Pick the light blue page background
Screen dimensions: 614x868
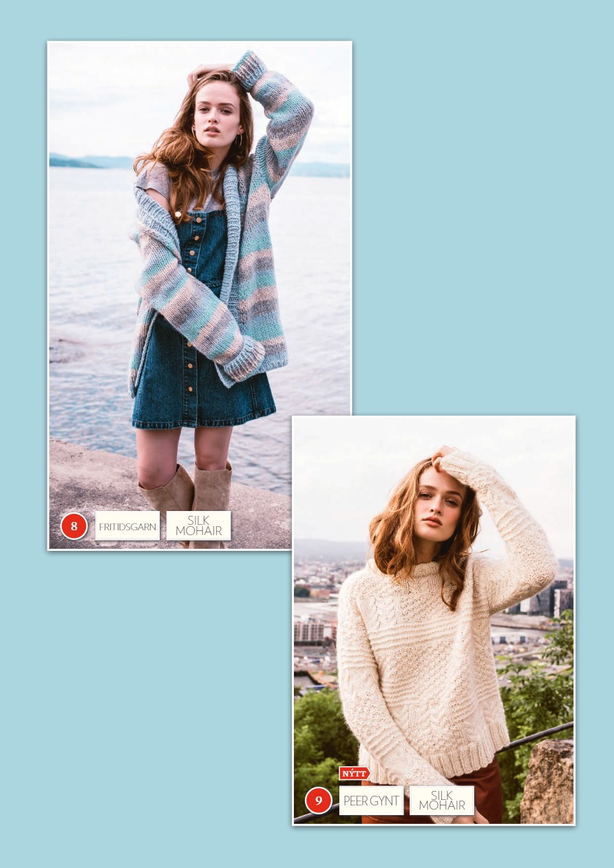(468, 206)
